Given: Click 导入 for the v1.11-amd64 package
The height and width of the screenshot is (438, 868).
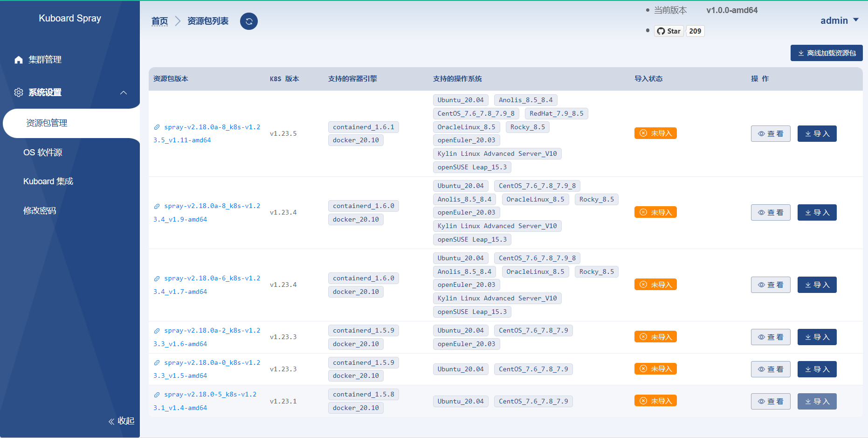Looking at the screenshot, I should (x=817, y=134).
